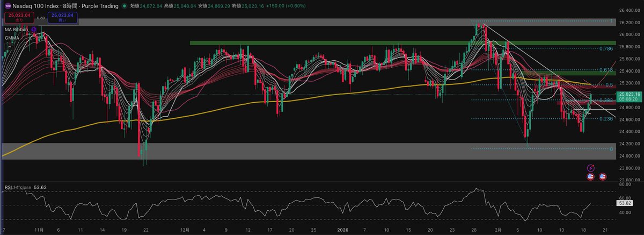
Task: Select the Fibonacci 0.5 level label
Action: (x=610, y=85)
